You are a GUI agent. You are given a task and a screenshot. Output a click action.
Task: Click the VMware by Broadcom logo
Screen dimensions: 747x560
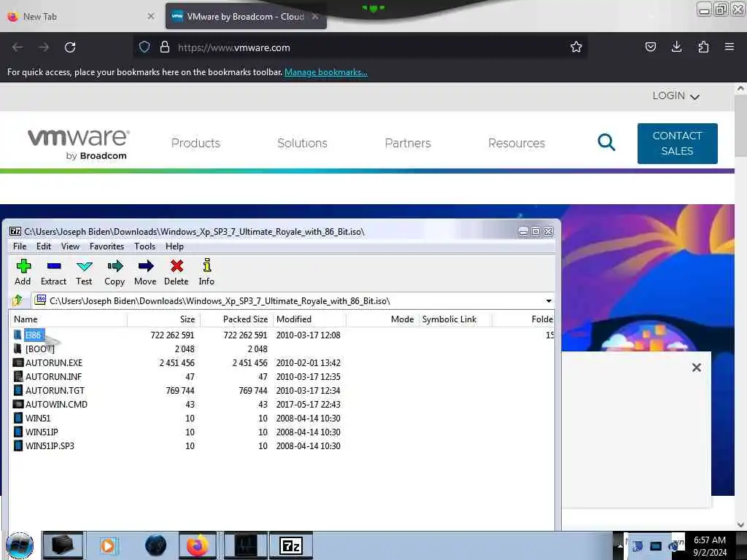tap(79, 144)
